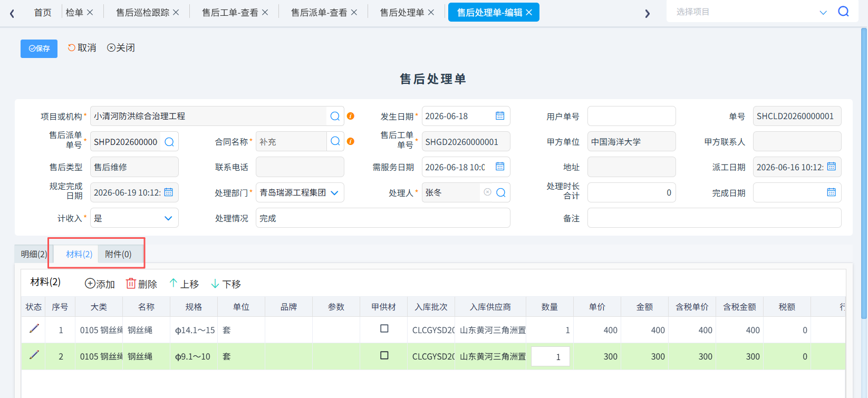Click the 数量 input in row 2
868x398 pixels.
[x=550, y=356]
